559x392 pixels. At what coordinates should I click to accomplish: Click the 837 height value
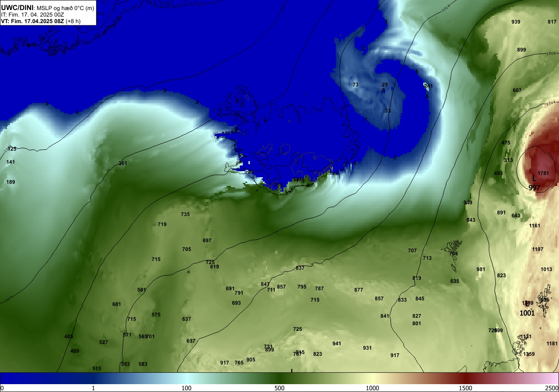click(300, 268)
